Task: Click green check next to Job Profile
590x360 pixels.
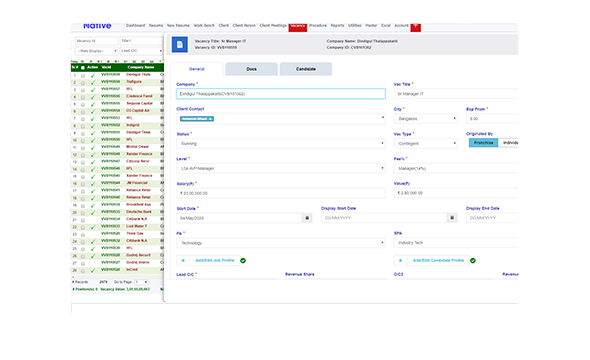Action: click(243, 261)
